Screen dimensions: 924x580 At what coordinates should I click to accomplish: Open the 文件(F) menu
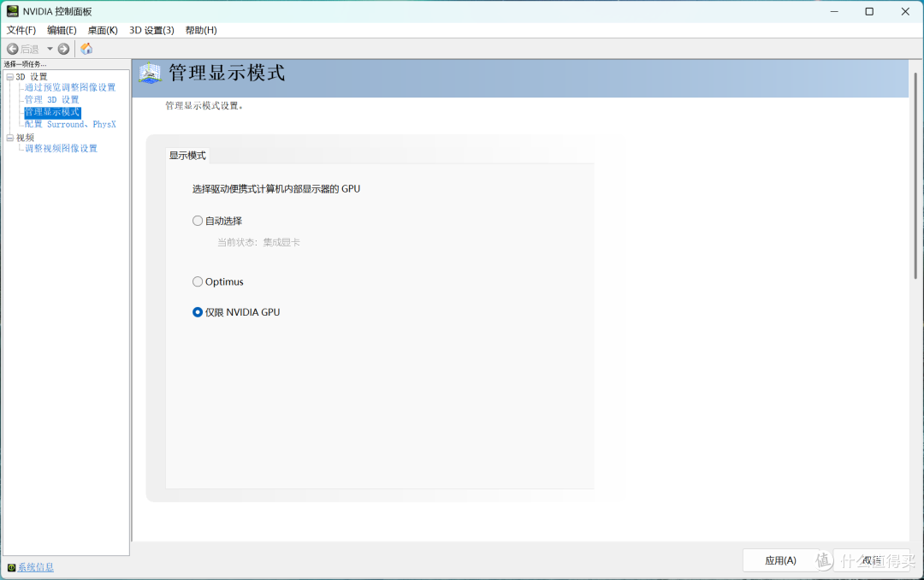point(21,30)
